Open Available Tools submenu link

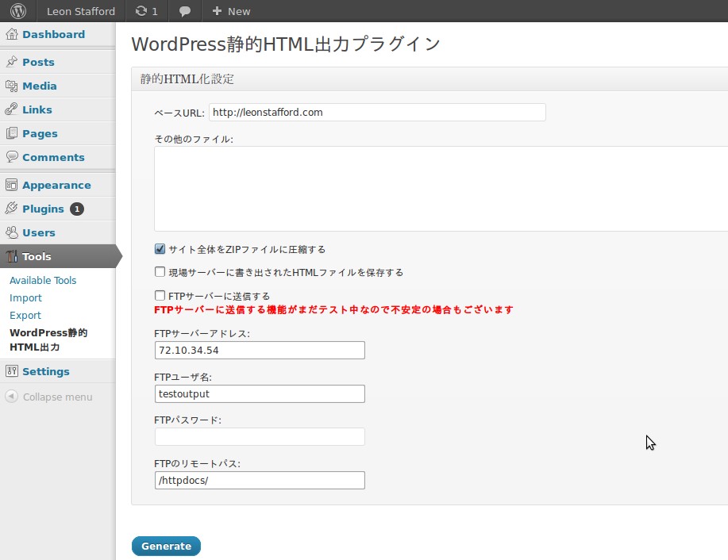coord(43,280)
